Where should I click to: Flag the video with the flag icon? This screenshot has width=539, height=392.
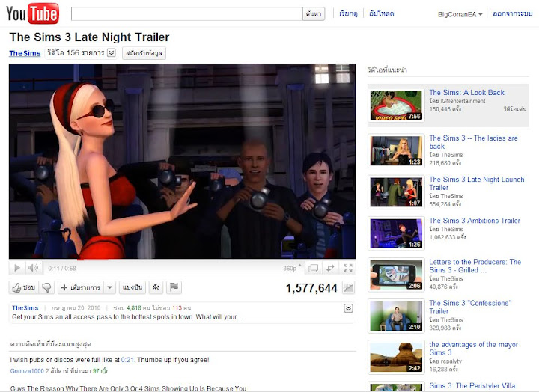174,287
